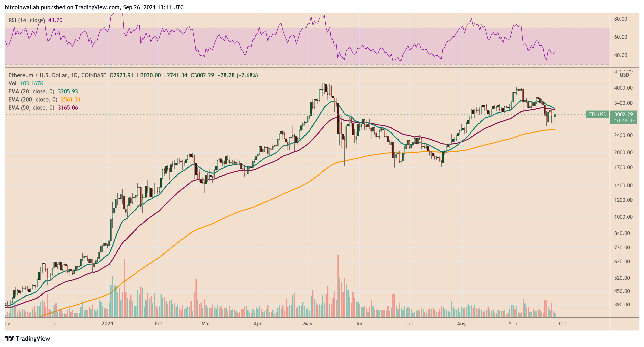Click the USD currency button

[624, 75]
